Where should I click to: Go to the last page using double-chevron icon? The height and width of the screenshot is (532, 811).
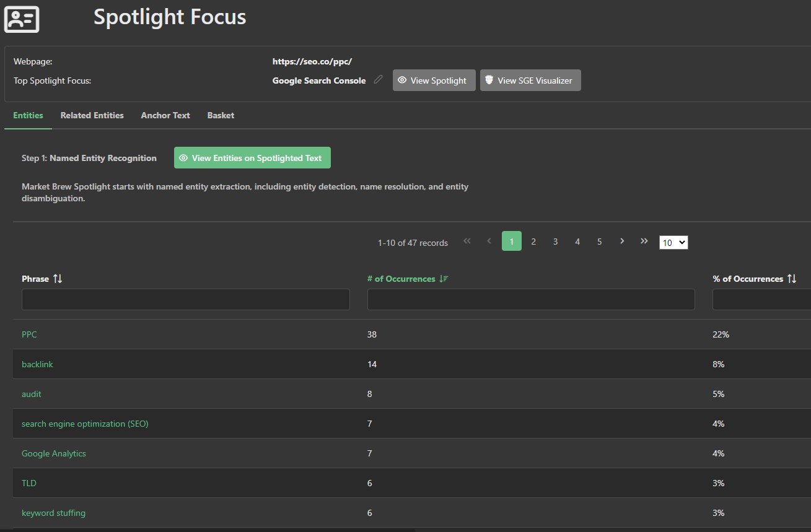pyautogui.click(x=644, y=241)
